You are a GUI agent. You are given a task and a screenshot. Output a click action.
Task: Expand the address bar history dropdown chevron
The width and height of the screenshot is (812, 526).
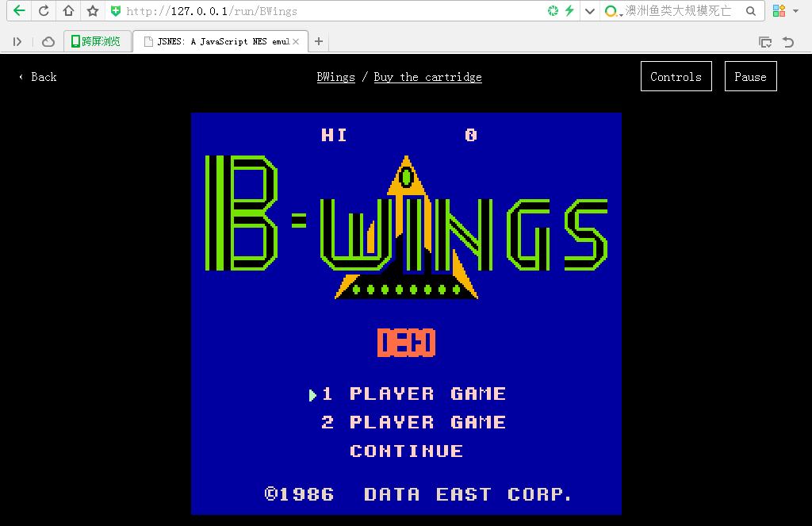point(589,11)
